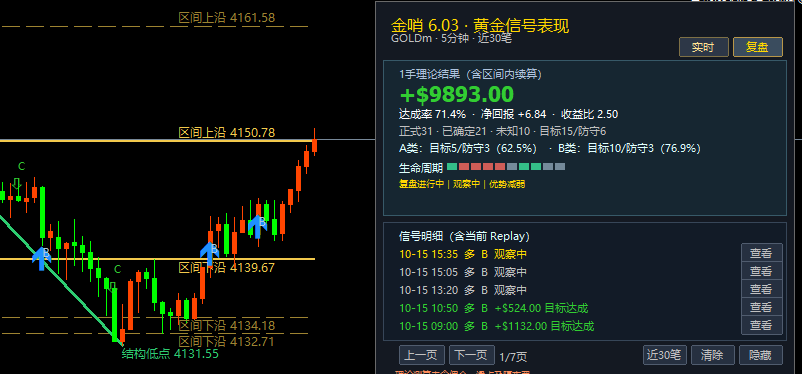Click status text 复盘进行中 | 观察中 | 优势减弱

click(x=462, y=184)
